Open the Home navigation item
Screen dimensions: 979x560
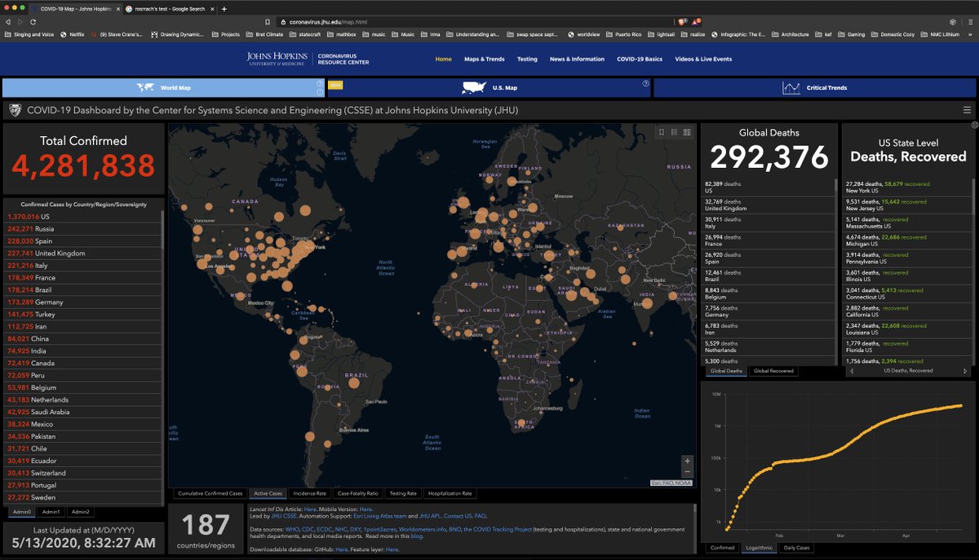pos(443,60)
